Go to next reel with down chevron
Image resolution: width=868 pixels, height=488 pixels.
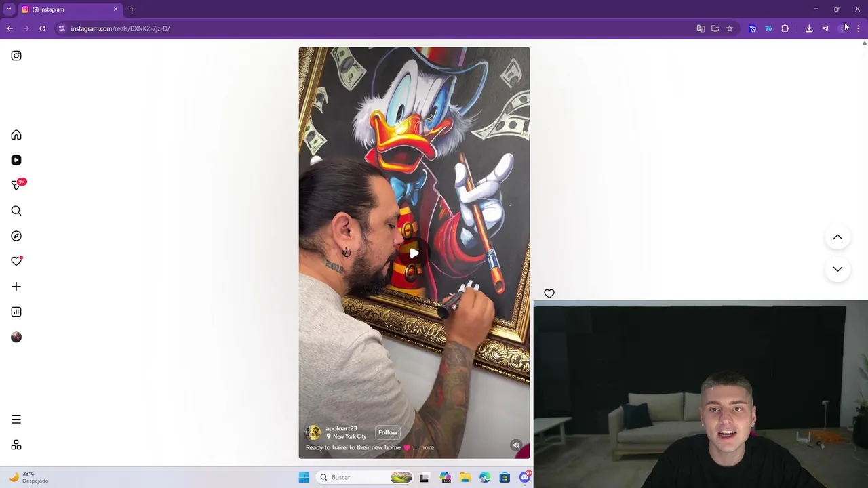pos(837,269)
